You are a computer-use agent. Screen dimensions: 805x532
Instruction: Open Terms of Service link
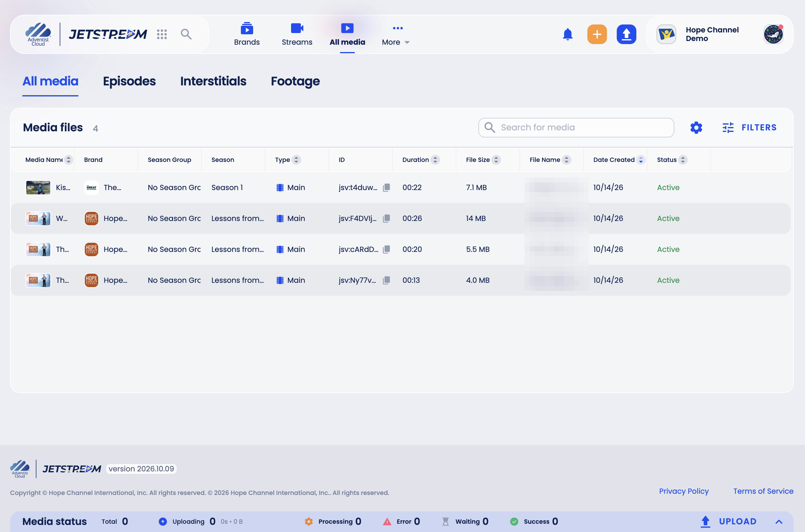(763, 491)
